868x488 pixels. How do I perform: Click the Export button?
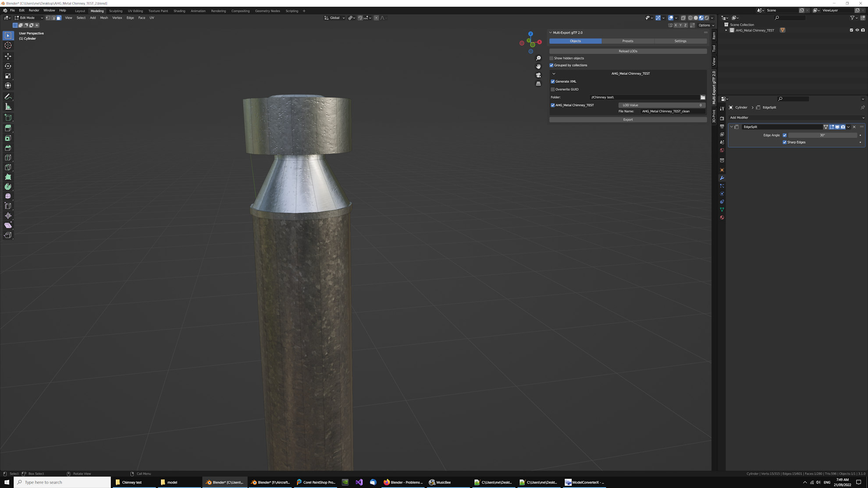[628, 120]
